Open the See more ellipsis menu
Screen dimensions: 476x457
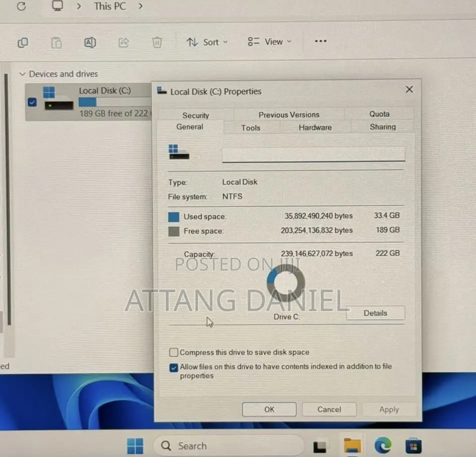point(320,41)
